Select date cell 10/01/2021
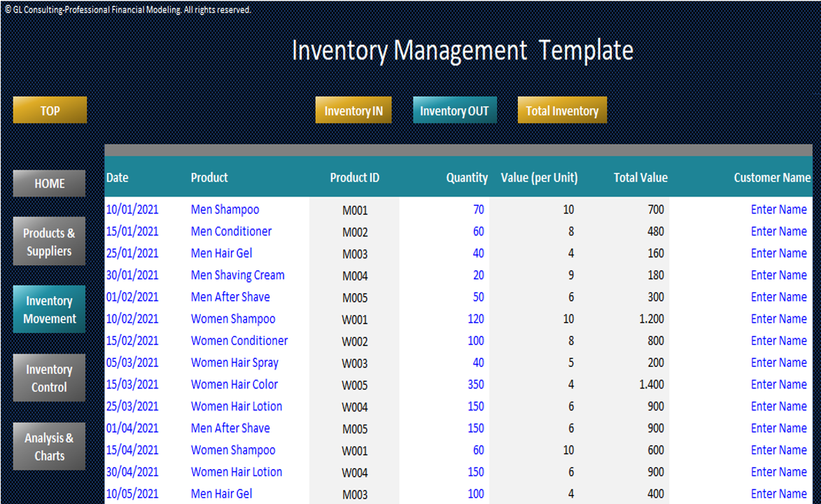The height and width of the screenshot is (504, 821). pyautogui.click(x=132, y=209)
